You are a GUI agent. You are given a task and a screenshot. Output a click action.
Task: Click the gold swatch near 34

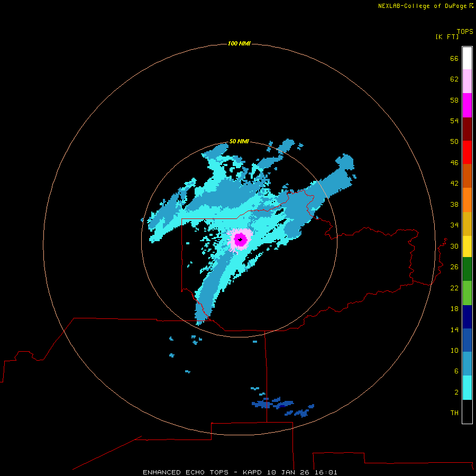[467, 224]
